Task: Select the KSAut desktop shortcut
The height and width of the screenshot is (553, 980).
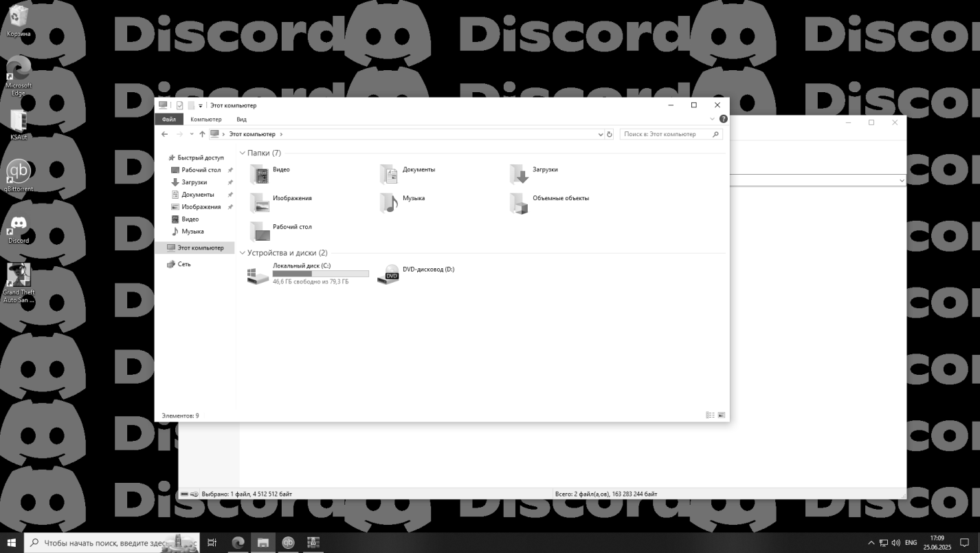Action: pos(19,124)
